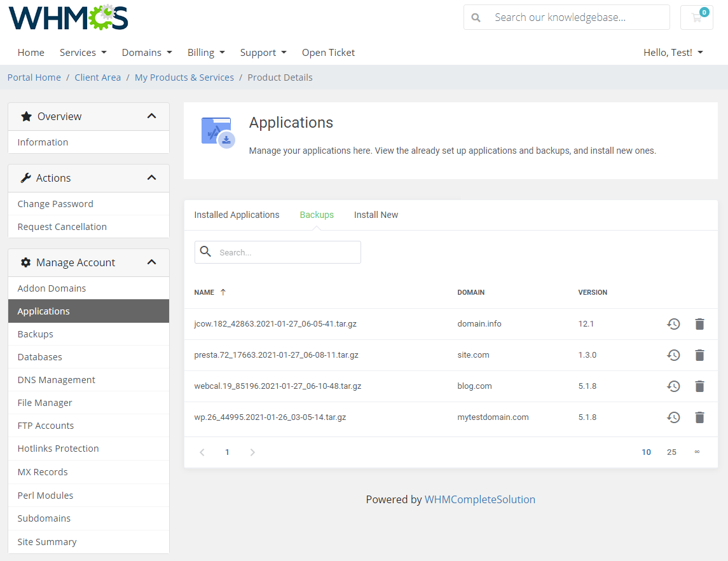
Task: Show 25 backups per page
Action: (671, 452)
